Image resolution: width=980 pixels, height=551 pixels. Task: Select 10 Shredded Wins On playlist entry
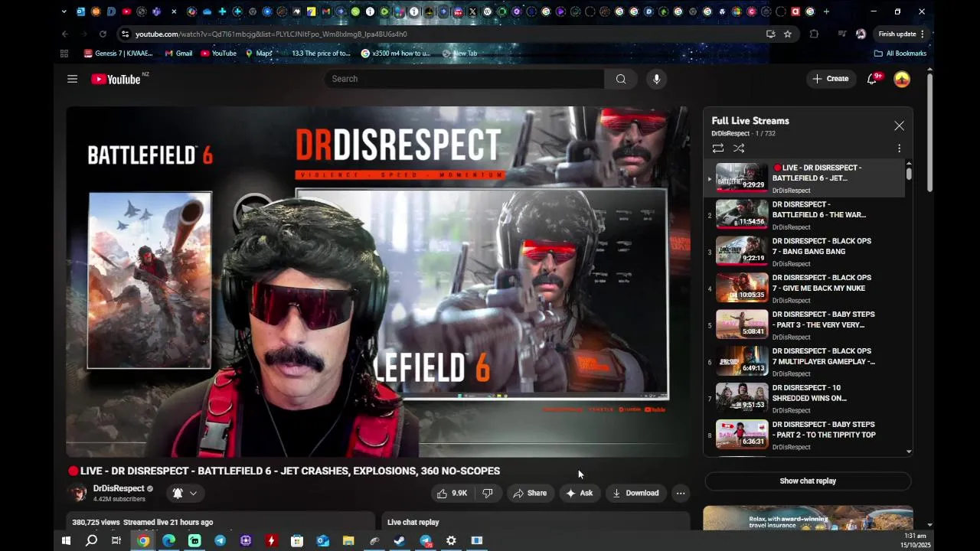point(804,399)
